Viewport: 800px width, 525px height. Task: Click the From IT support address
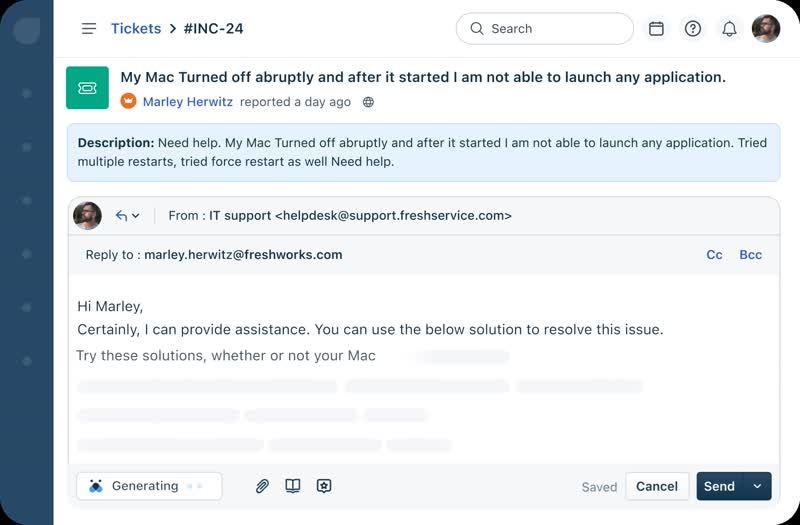click(360, 215)
